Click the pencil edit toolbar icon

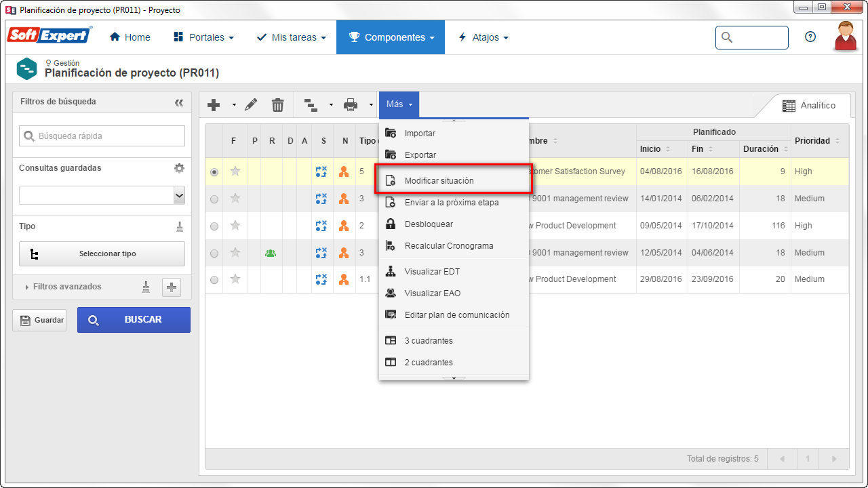[x=251, y=104]
